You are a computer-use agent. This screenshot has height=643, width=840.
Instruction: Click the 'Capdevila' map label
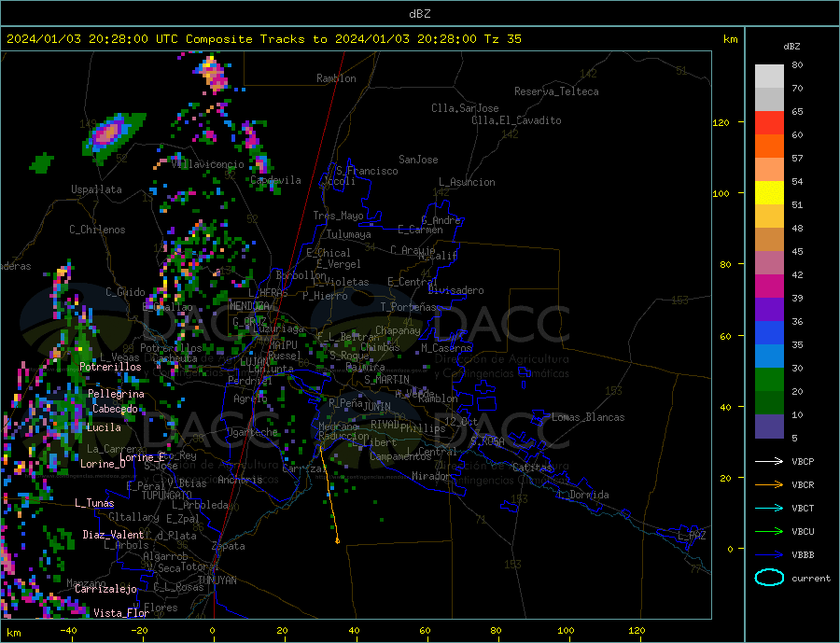point(275,180)
